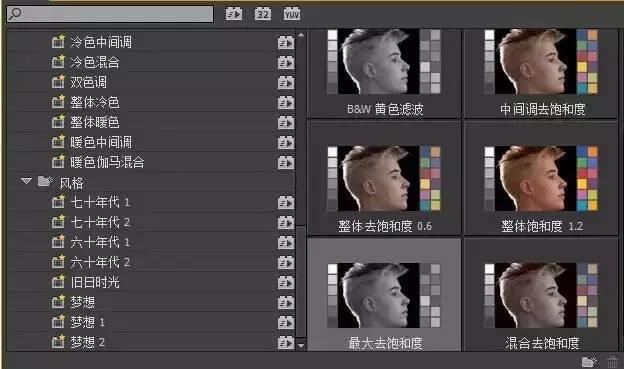Click the delete trash icon
This screenshot has width=624, height=369.
pos(612,361)
